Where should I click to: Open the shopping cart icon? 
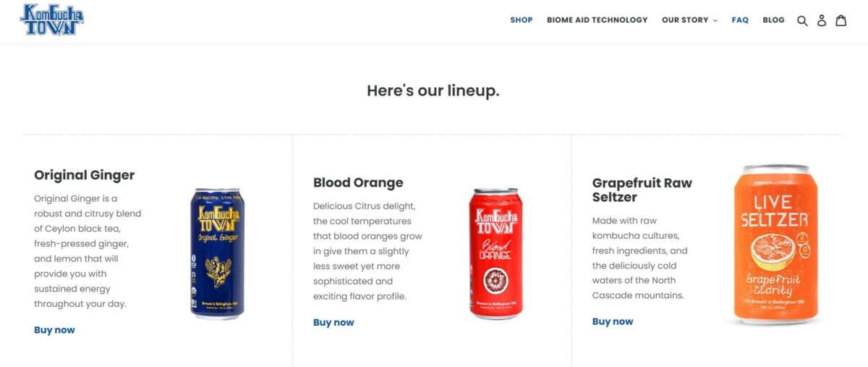pos(841,20)
